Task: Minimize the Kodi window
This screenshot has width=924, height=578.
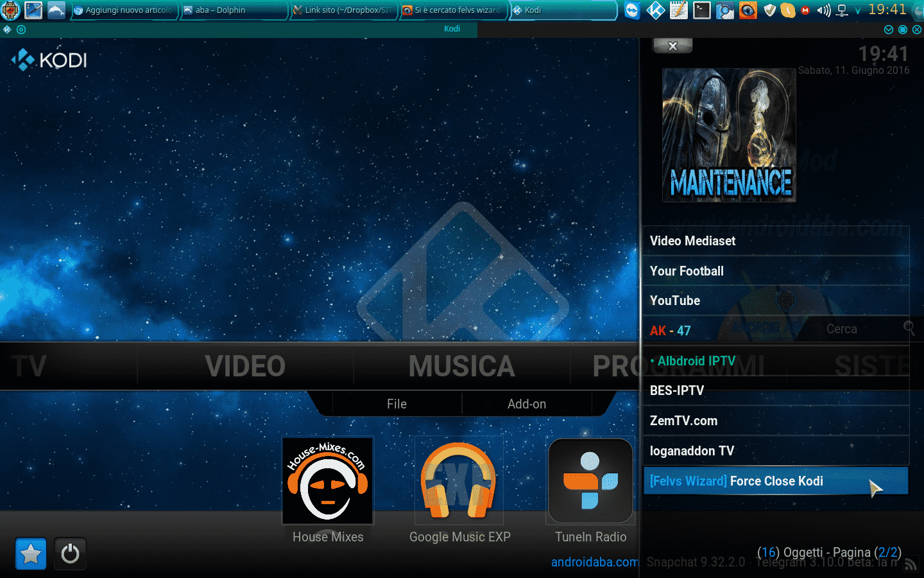Action: coord(889,30)
